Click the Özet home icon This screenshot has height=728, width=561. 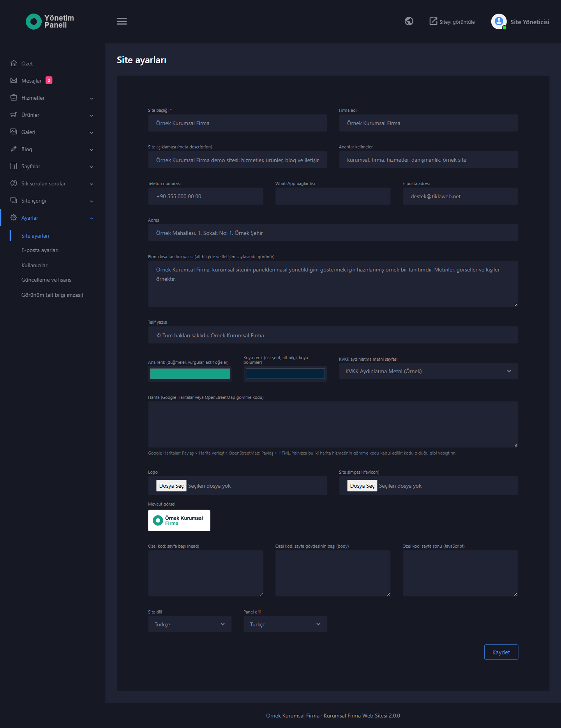pyautogui.click(x=14, y=63)
